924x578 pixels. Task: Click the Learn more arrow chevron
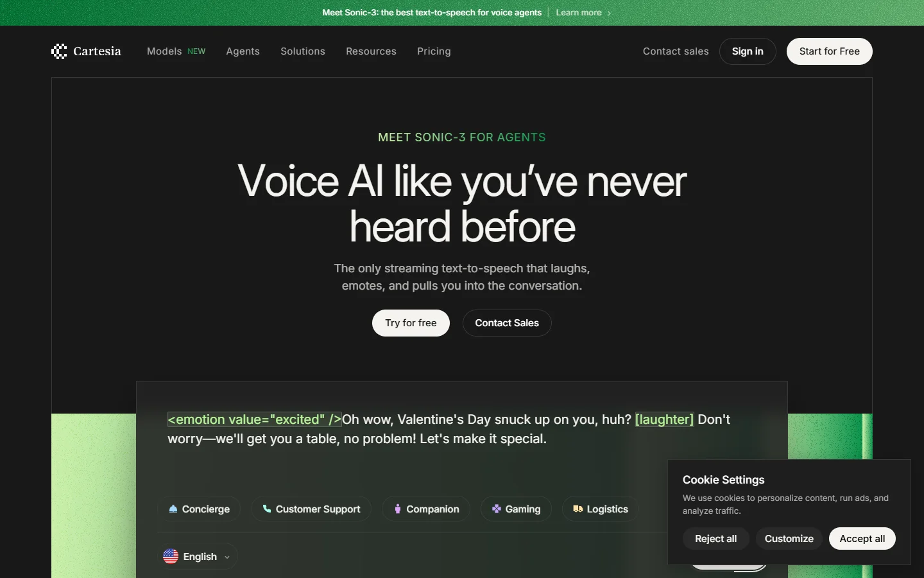609,13
